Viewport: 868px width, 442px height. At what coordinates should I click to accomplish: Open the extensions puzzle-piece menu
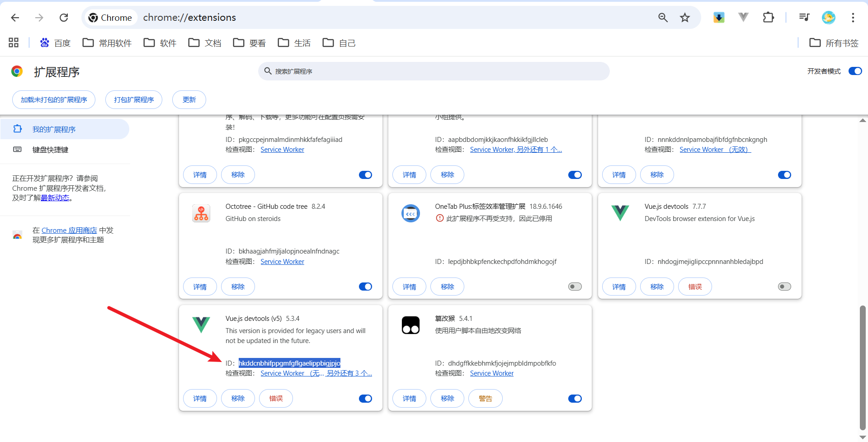768,18
